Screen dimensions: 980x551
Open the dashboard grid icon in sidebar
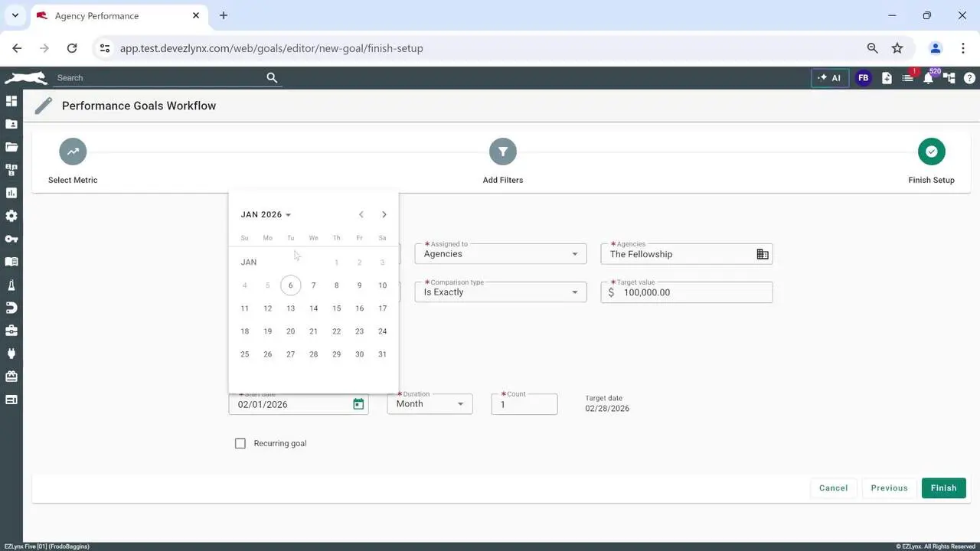[11, 101]
